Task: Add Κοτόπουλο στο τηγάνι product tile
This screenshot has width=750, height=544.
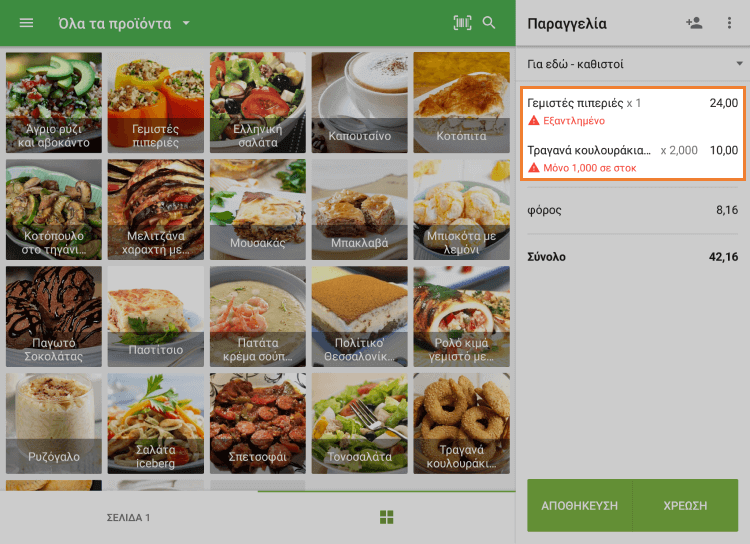Action: click(x=54, y=210)
